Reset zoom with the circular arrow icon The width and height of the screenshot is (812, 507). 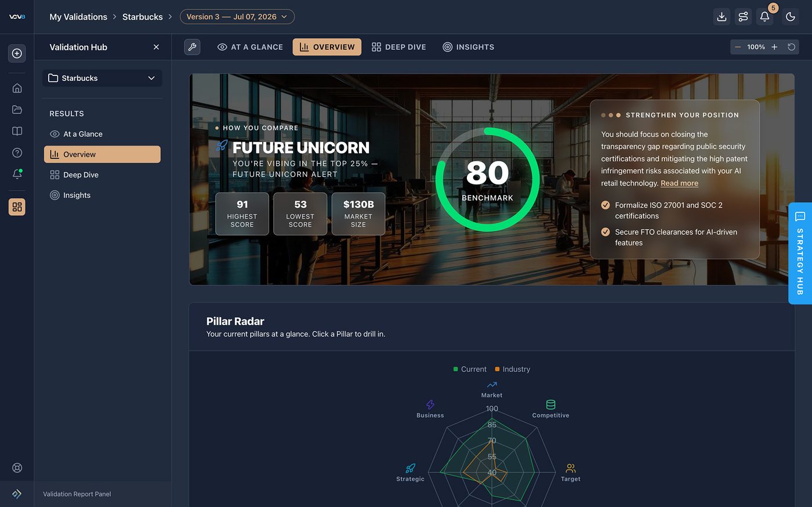click(x=791, y=47)
